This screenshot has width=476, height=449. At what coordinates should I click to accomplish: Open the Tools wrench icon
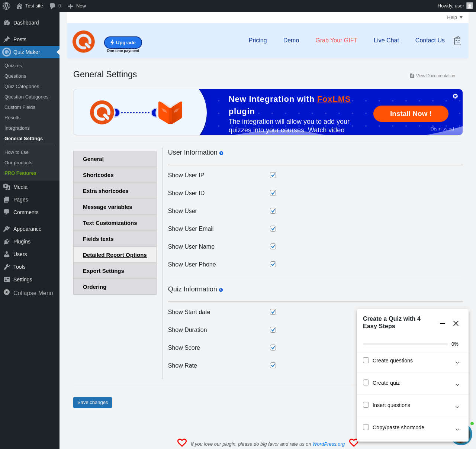[x=7, y=267]
